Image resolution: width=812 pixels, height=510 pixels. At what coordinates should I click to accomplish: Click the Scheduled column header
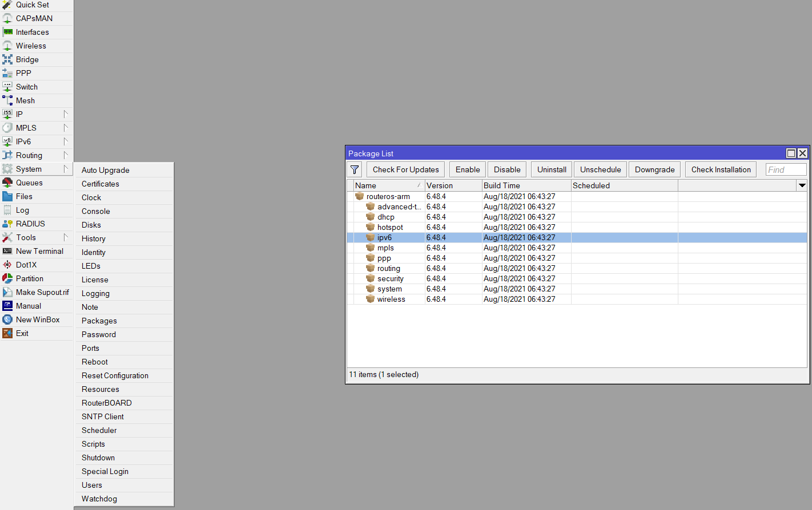coord(625,185)
